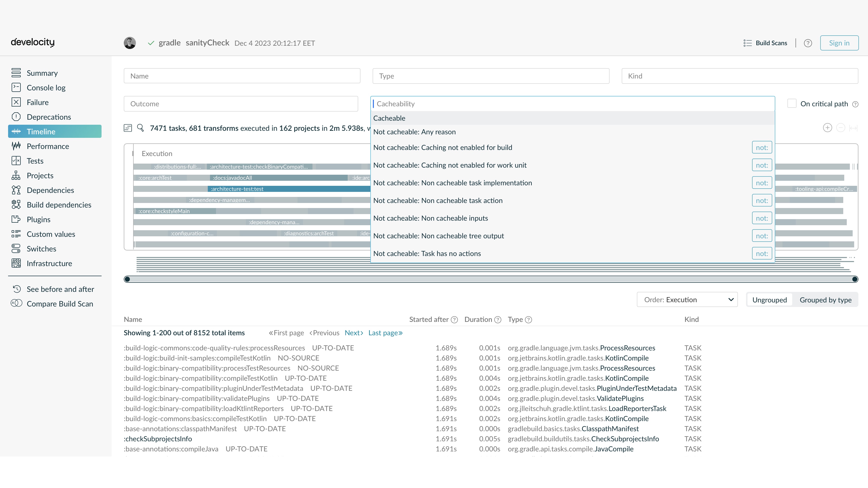Open the Order: Execution dropdown
The height and width of the screenshot is (488, 868).
[687, 300]
